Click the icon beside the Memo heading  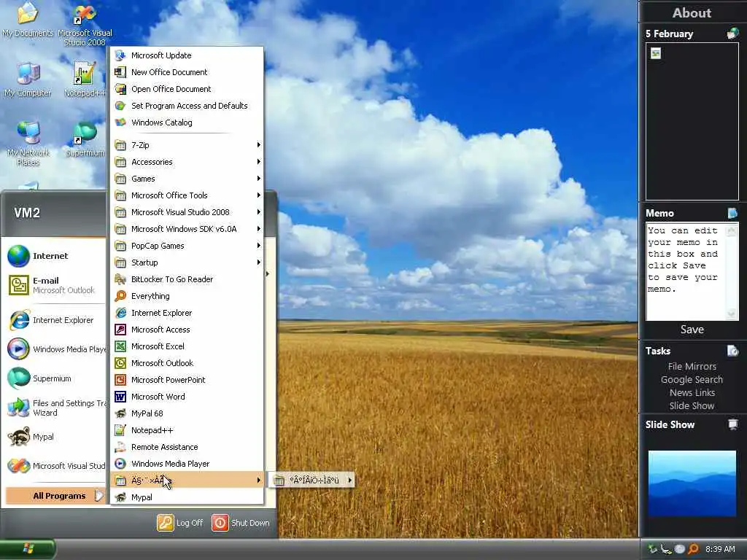(732, 213)
